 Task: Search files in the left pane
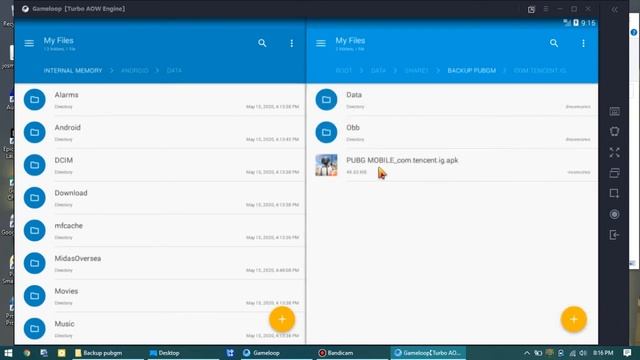pyautogui.click(x=262, y=43)
